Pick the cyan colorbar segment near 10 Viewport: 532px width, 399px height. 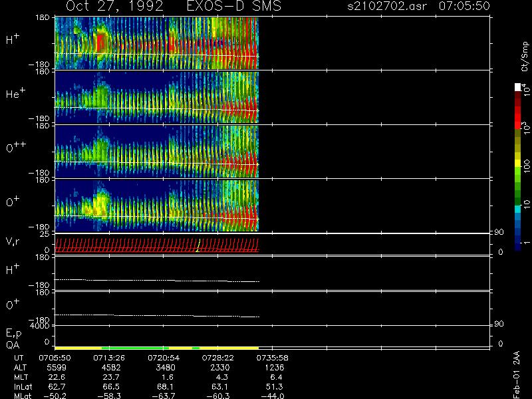pyautogui.click(x=518, y=209)
